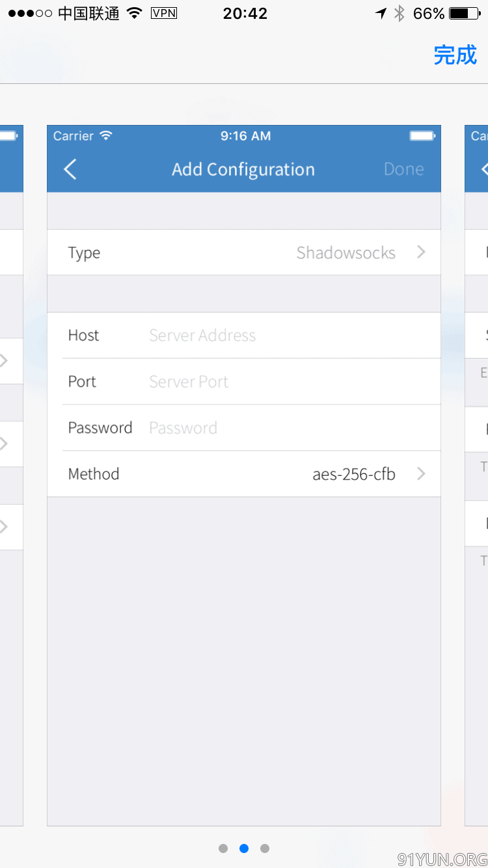Open the Type Shadowsocks chevron
This screenshot has height=868, width=488.
[x=421, y=252]
